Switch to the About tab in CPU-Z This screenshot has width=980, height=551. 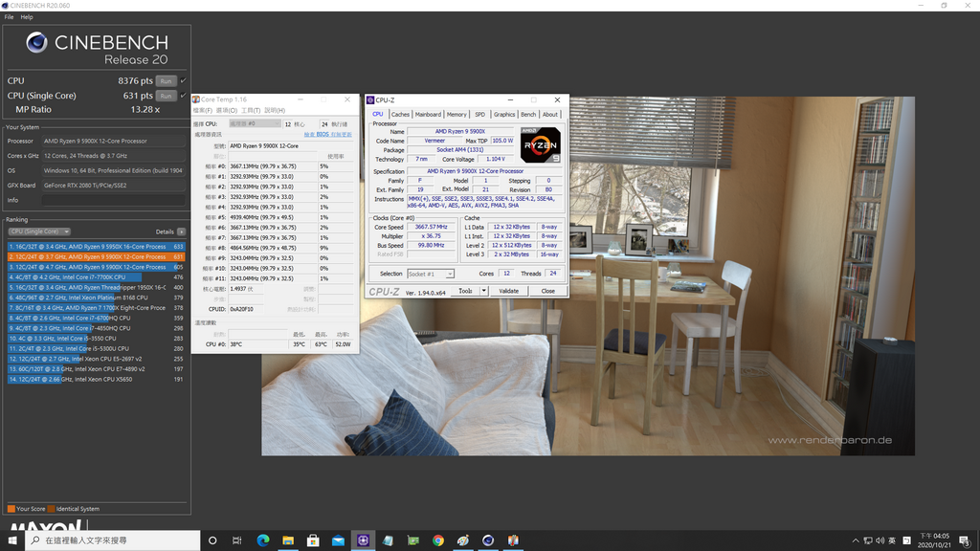coord(550,115)
